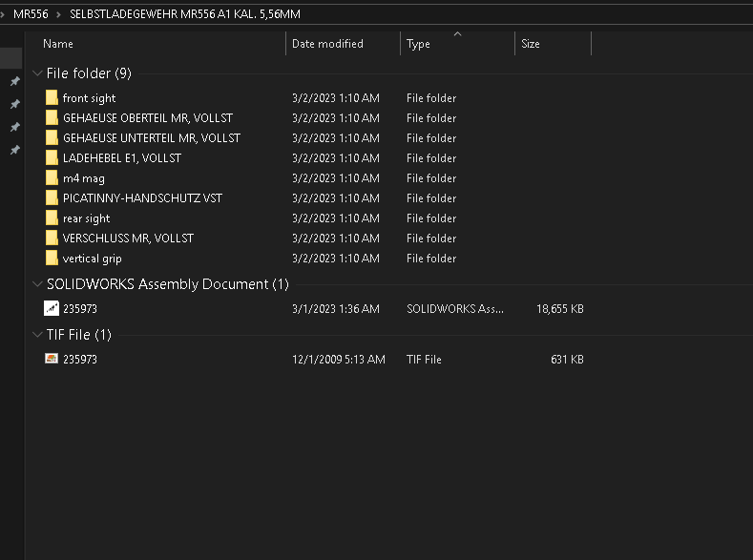
Task: Select 'LADEHEBEL E1, VOLLST' name text
Action: tap(122, 158)
